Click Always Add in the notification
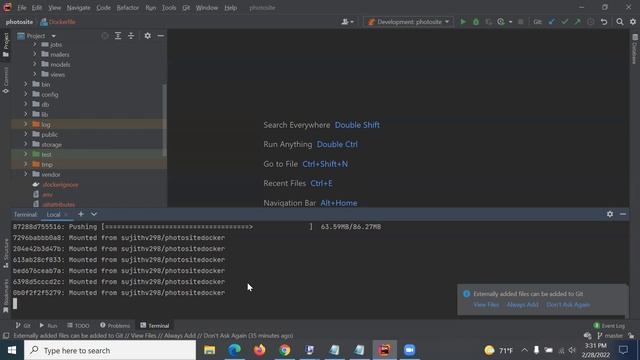Image resolution: width=640 pixels, height=360 pixels. [522, 305]
